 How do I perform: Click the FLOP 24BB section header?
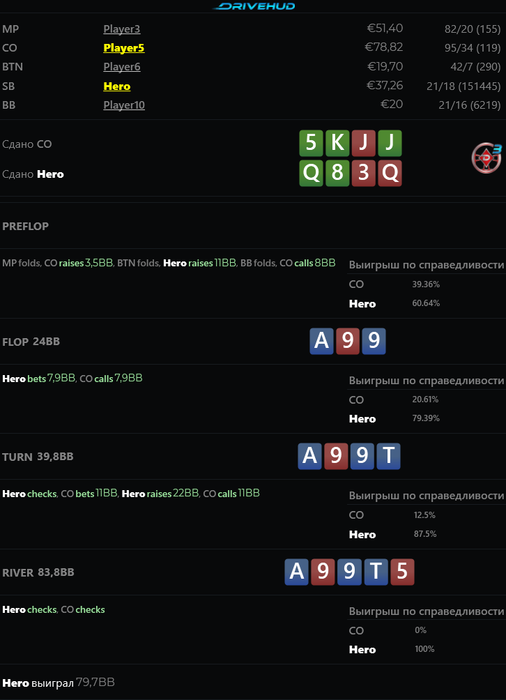point(31,342)
